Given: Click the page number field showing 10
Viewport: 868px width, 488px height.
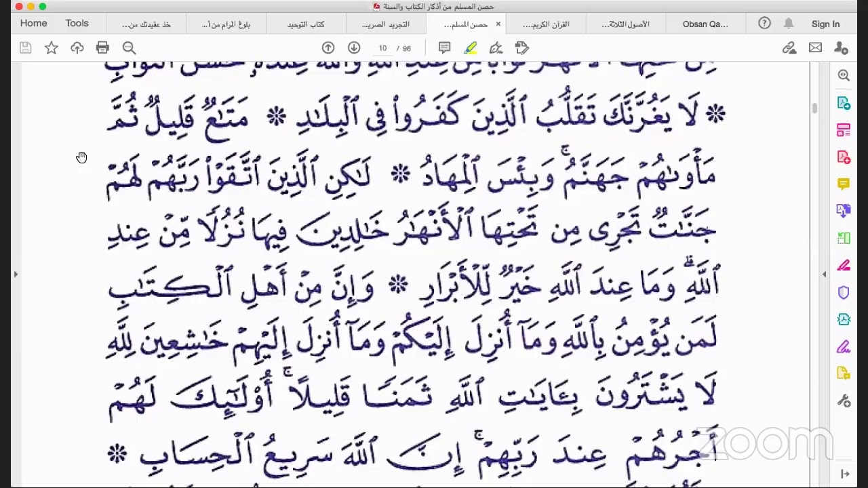Looking at the screenshot, I should 382,48.
